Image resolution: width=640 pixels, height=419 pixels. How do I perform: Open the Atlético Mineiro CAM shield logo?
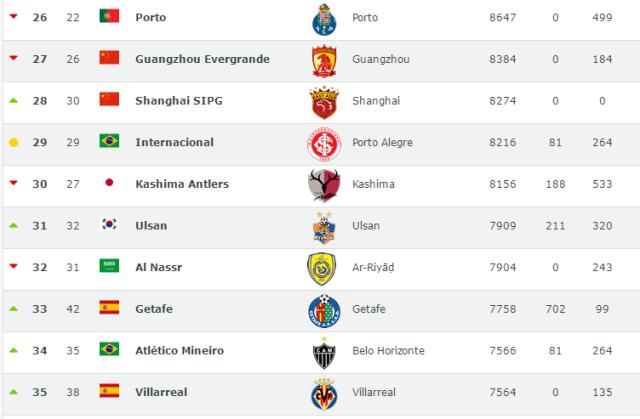pyautogui.click(x=324, y=353)
